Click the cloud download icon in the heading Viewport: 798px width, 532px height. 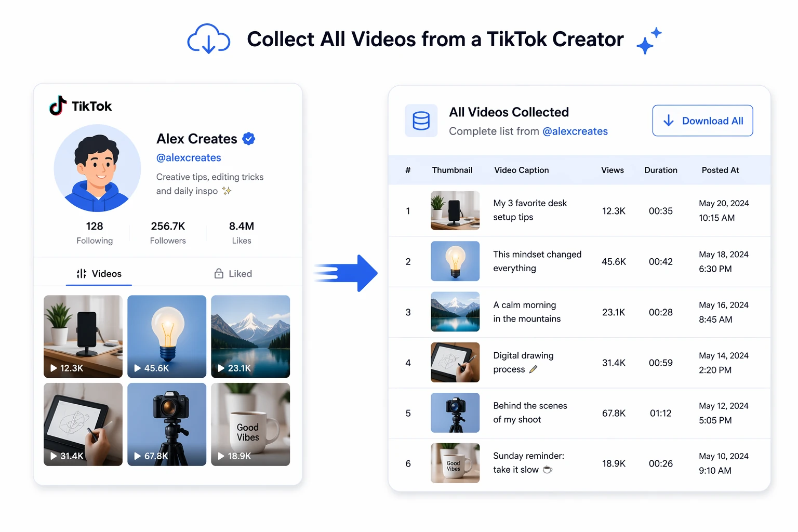209,39
